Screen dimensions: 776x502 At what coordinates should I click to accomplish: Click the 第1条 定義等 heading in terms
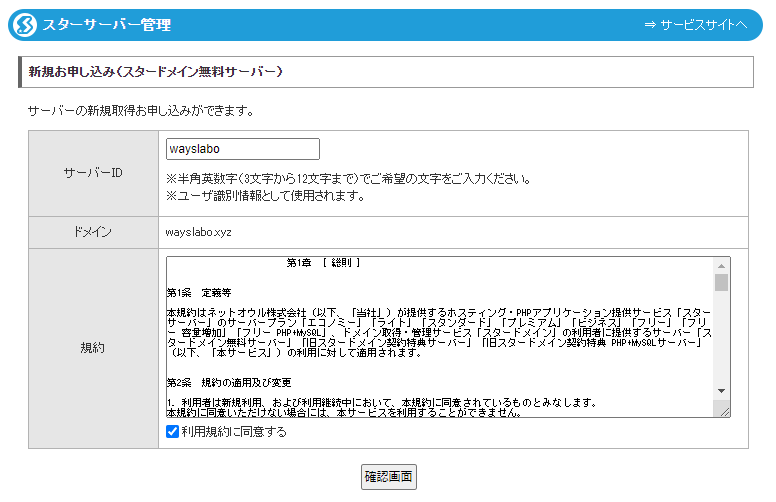tap(199, 293)
